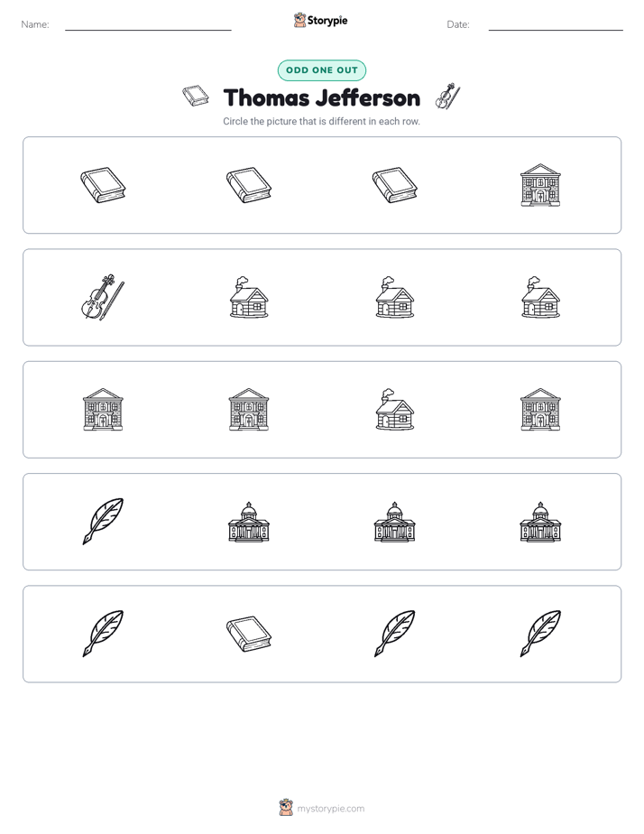Choose the quill feather in the fourth row
This screenshot has height=834, width=644.
tap(103, 522)
